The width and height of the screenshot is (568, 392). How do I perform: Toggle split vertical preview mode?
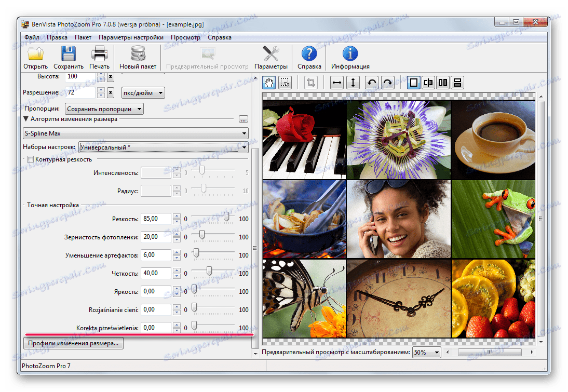coord(428,83)
